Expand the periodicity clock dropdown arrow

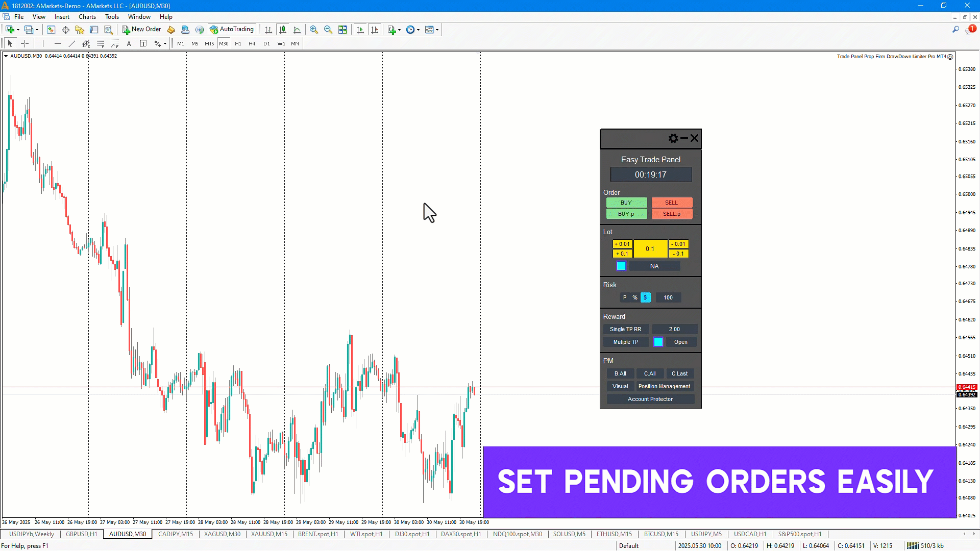pos(419,30)
